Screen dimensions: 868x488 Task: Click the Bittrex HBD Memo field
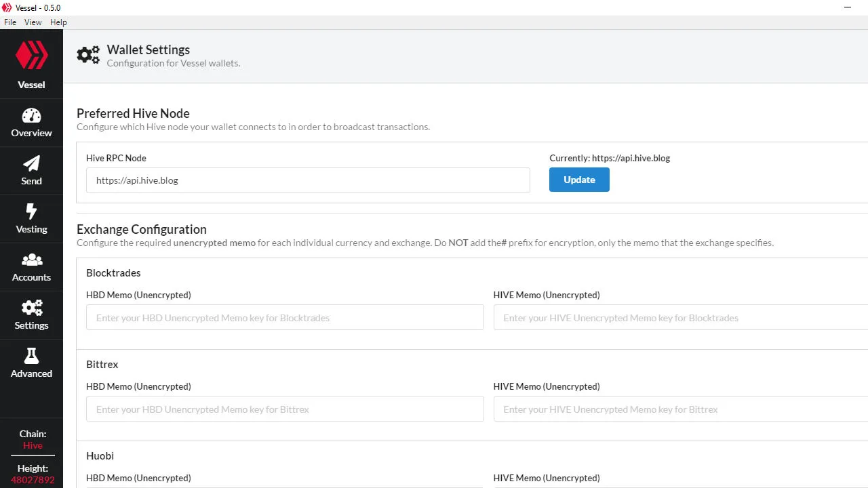click(285, 409)
